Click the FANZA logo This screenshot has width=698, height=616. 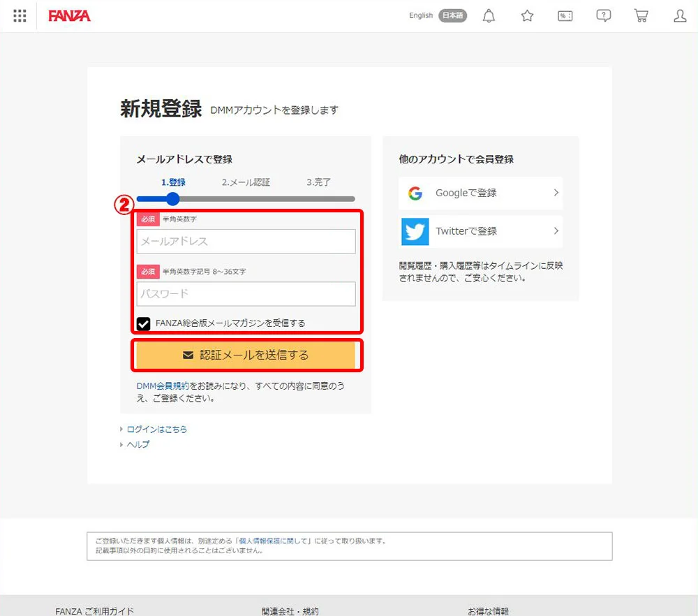69,16
